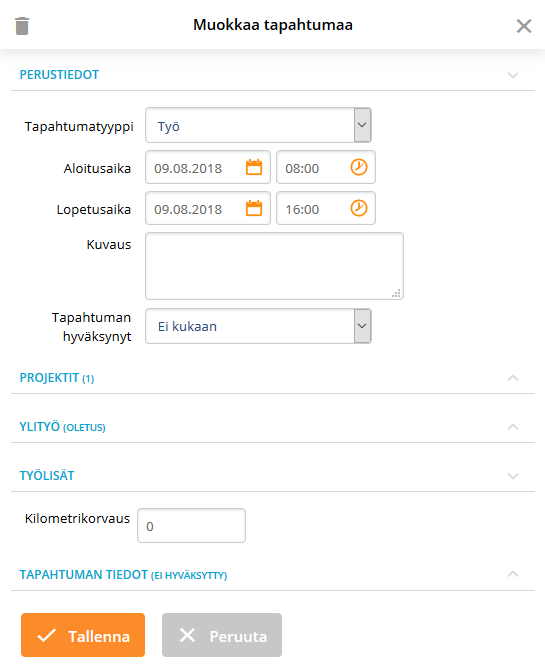
Task: Collapse the Työlisät section chevron
Action: point(513,476)
